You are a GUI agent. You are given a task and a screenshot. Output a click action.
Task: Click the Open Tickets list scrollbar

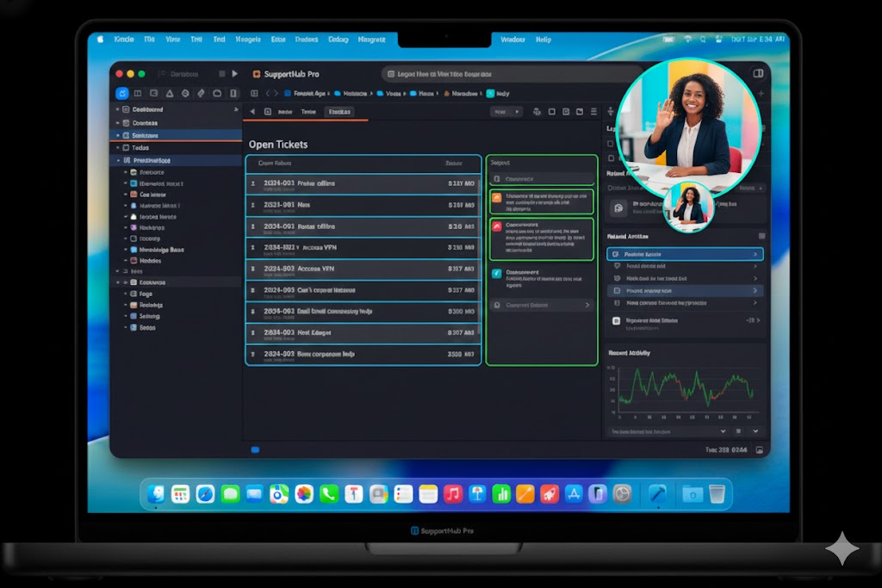pos(480,258)
